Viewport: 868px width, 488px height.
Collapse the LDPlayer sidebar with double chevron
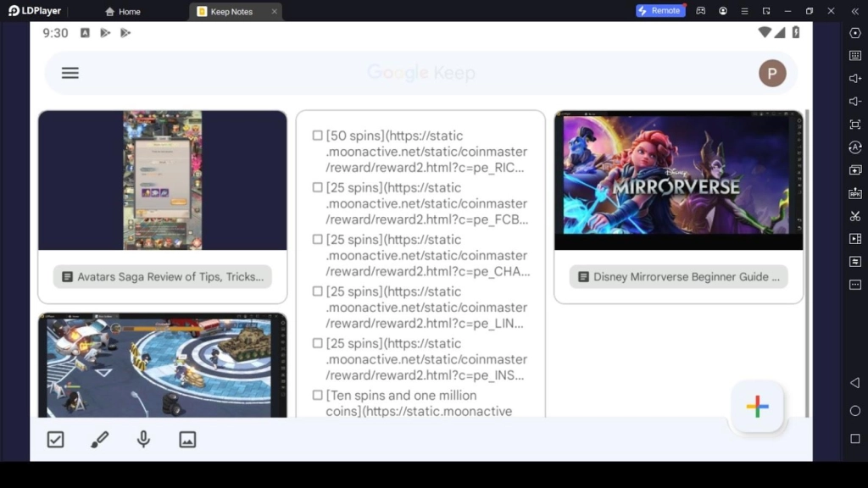point(854,11)
